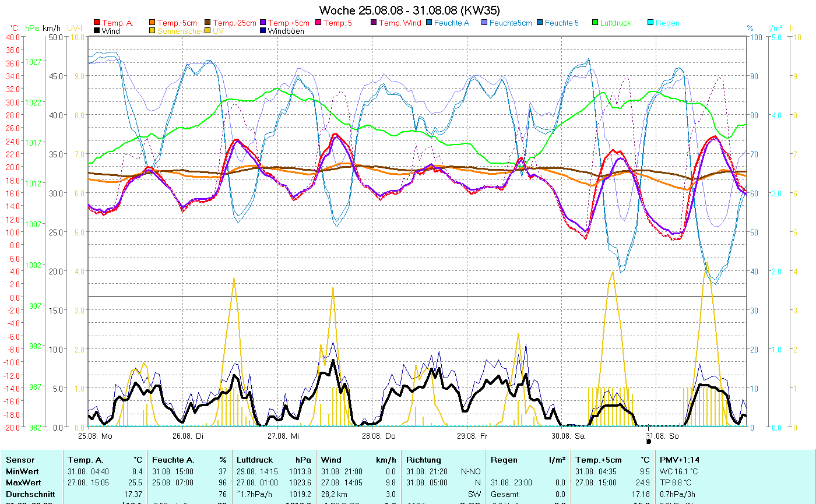Click the red Temp. A. legend square
This screenshot has height=504, width=816.
click(97, 23)
